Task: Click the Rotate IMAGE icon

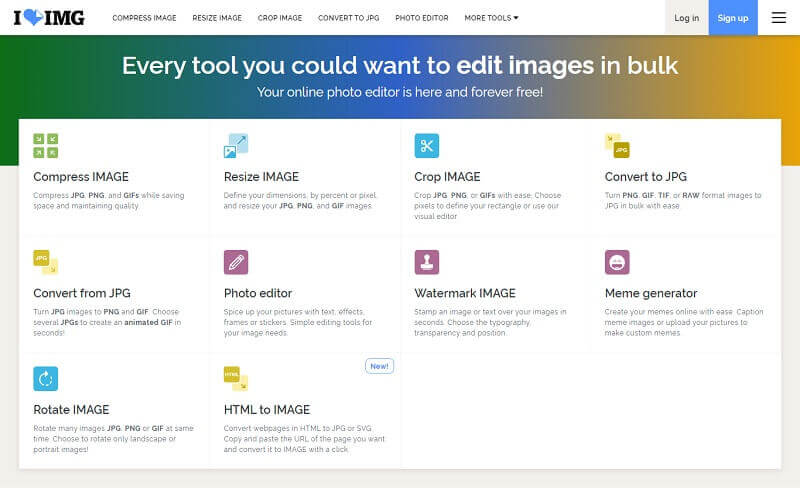Action: pyautogui.click(x=45, y=379)
